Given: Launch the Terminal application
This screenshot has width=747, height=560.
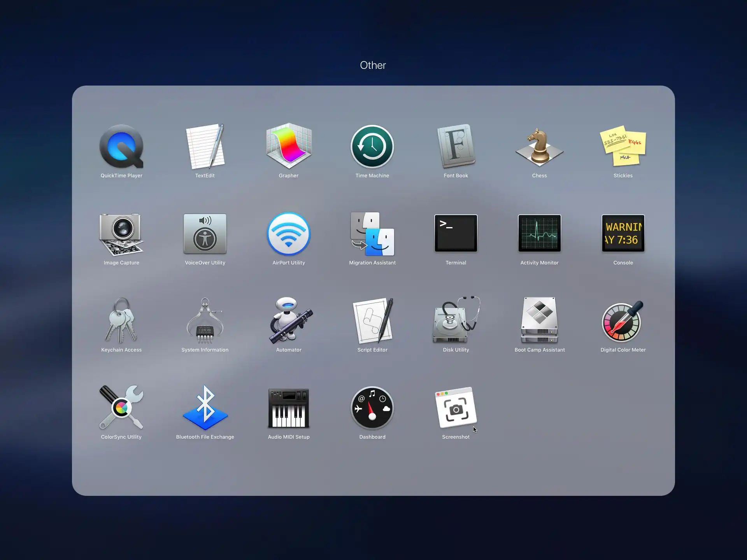Looking at the screenshot, I should [456, 233].
